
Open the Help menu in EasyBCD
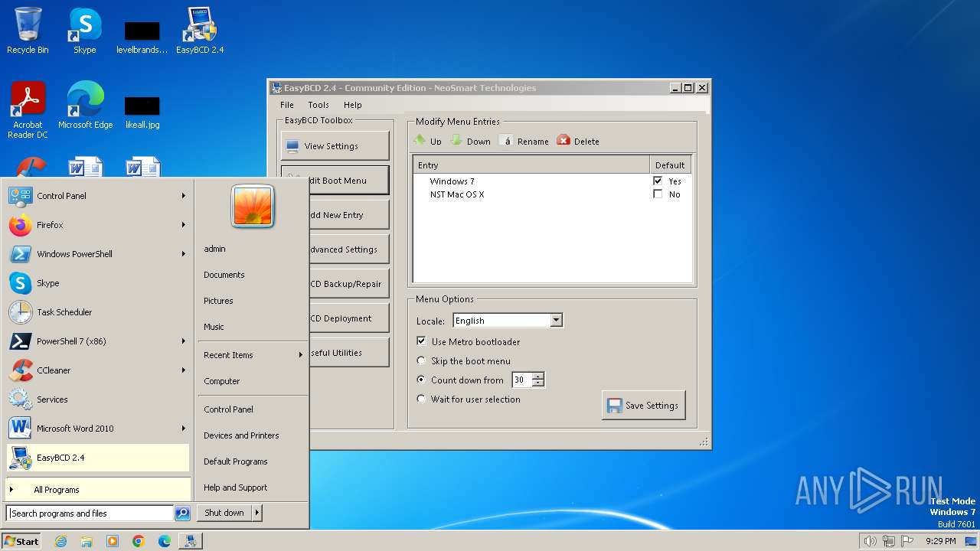(352, 105)
